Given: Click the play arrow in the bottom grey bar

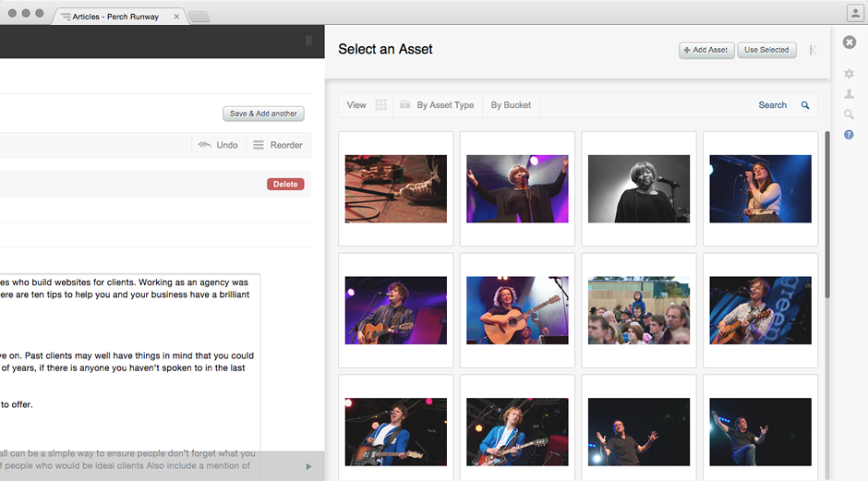Looking at the screenshot, I should click(x=308, y=466).
